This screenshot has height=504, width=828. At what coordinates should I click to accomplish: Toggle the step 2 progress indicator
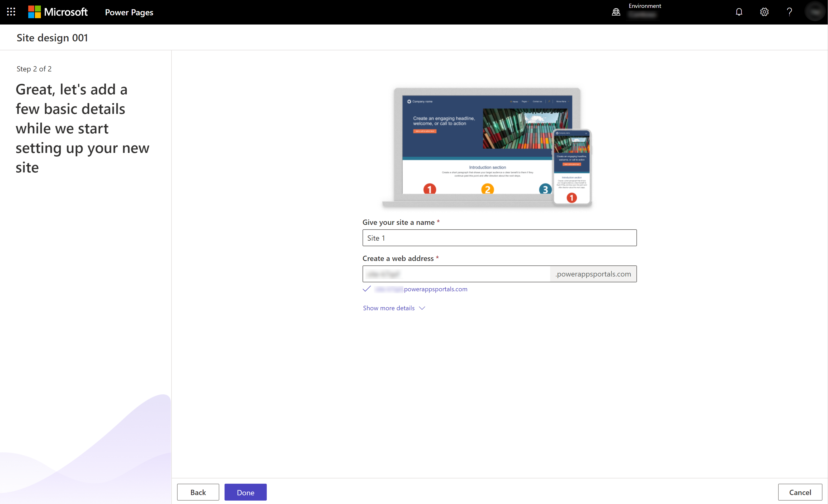[34, 69]
